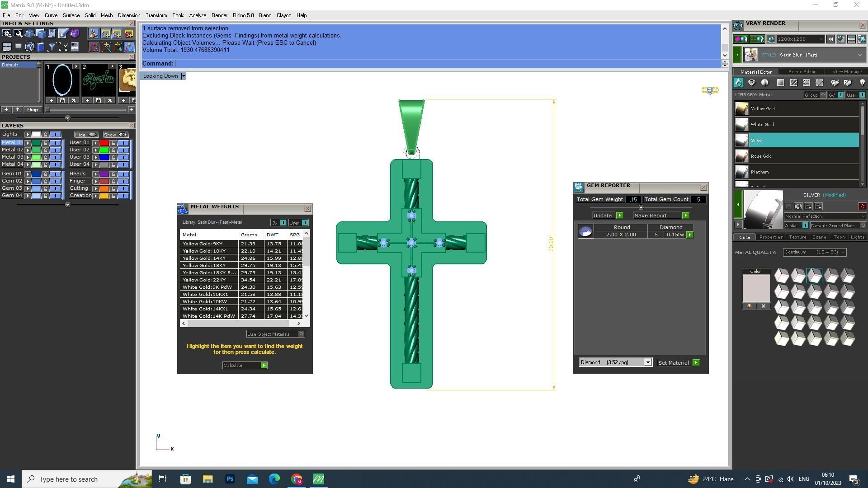Screen dimensions: 868x488
Task: Switch to the Texture tab
Action: point(797,237)
